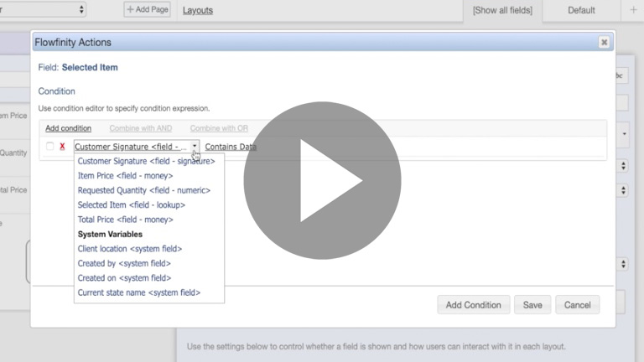Switch to the Show all fields tab
Viewport: 644px width, 362px height.
(502, 10)
